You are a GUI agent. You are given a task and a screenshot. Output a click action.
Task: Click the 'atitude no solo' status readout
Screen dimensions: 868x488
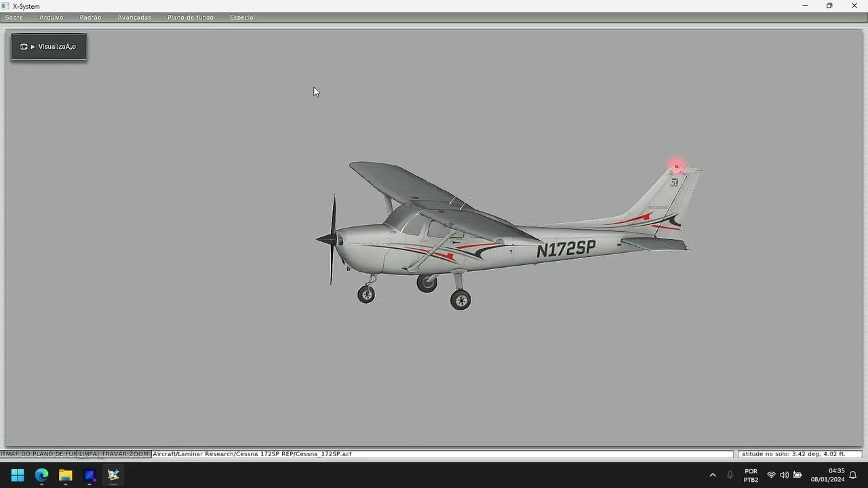pos(800,454)
